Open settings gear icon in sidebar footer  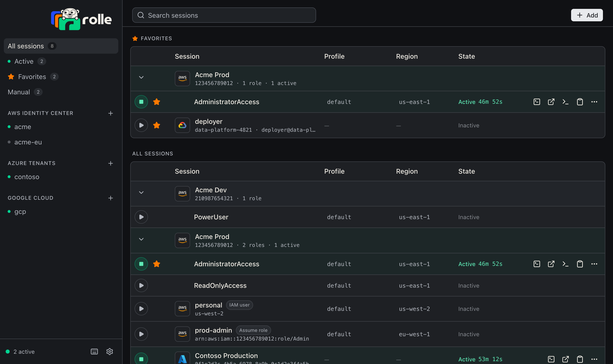(110, 352)
